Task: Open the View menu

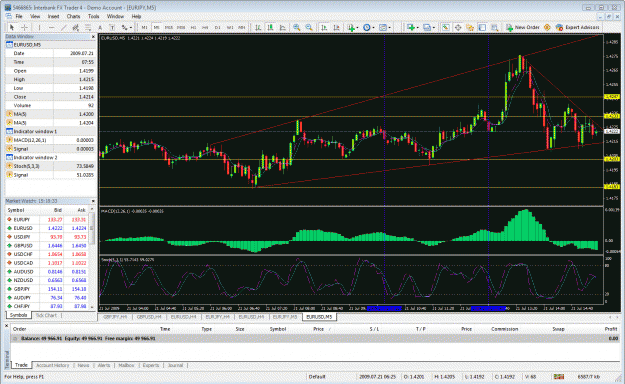Action: pos(35,16)
